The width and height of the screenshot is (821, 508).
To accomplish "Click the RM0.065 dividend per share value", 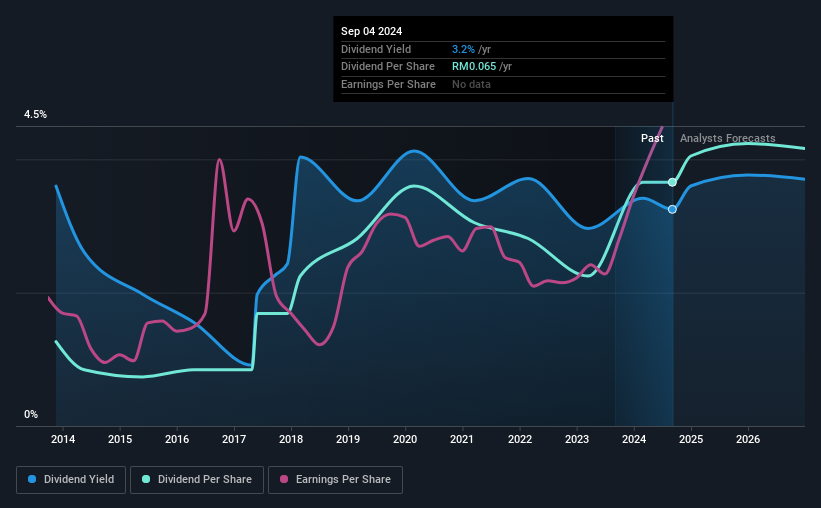I will (x=474, y=67).
